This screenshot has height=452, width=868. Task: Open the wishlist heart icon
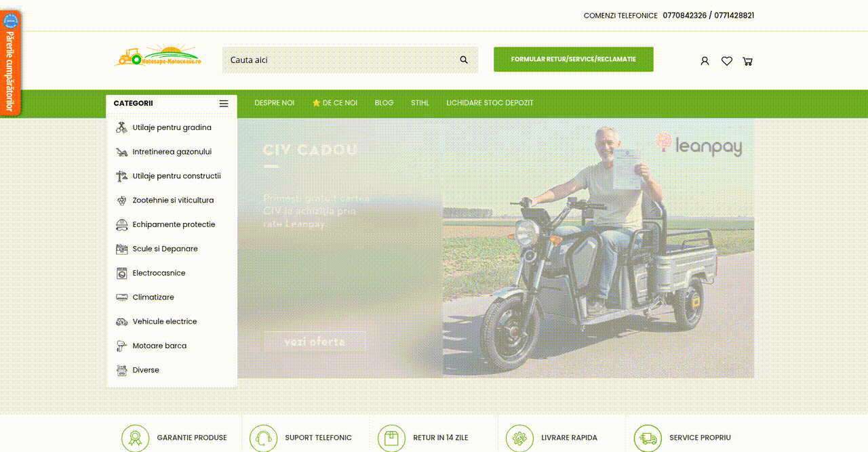coord(727,61)
